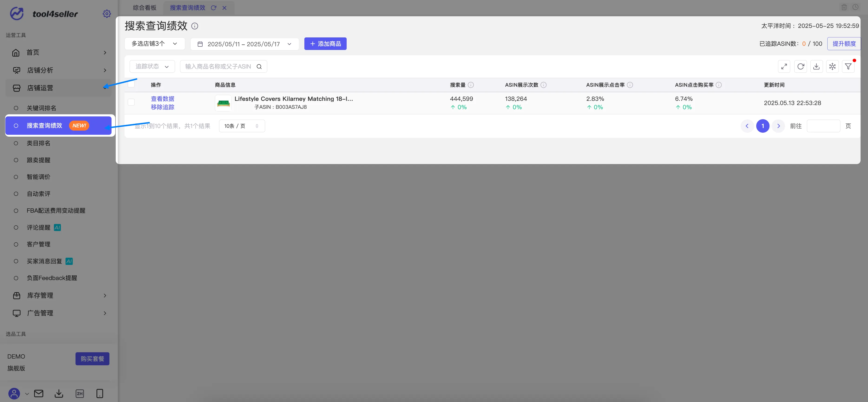Click the info icon beside 搜索查询绩效 title
This screenshot has width=868, height=402.
(195, 26)
